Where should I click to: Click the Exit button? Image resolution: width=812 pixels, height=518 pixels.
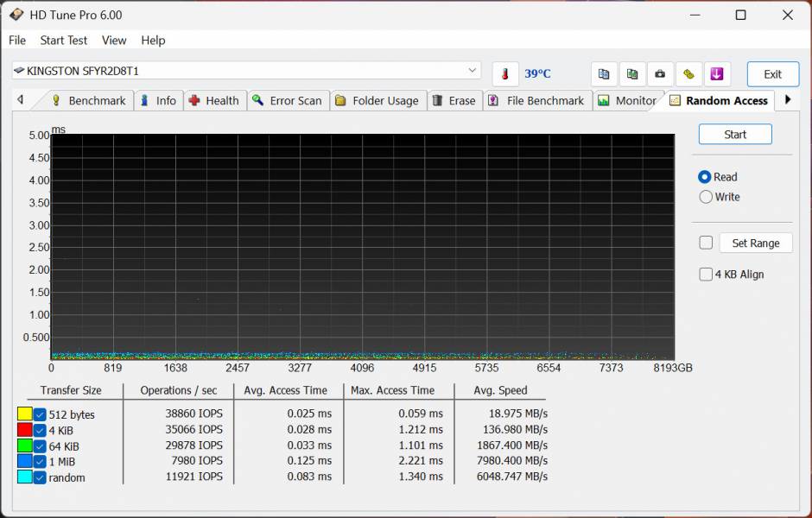(x=772, y=74)
